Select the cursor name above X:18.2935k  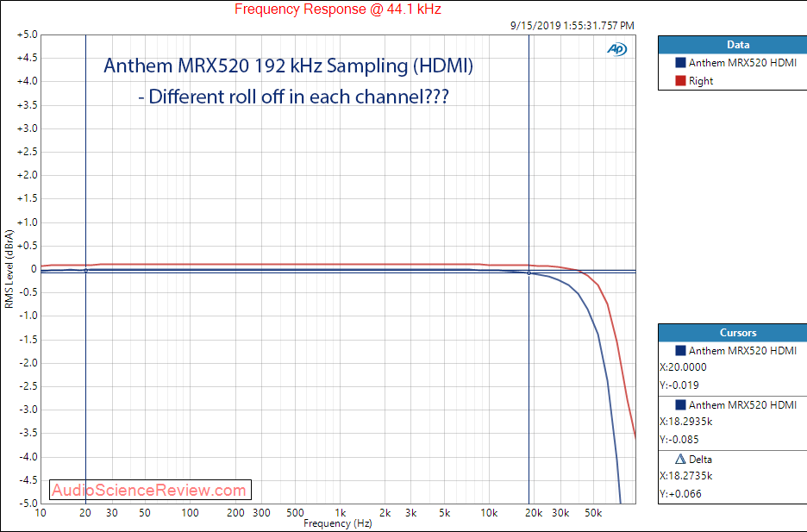click(742, 405)
